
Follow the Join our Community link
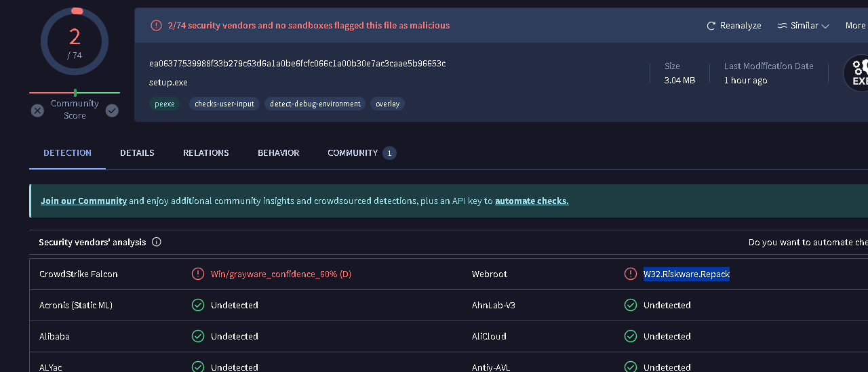point(83,201)
